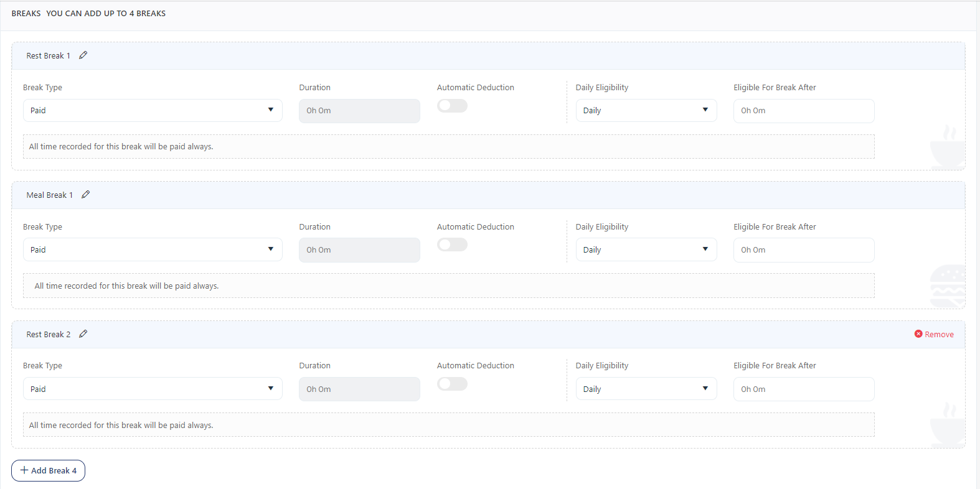The width and height of the screenshot is (980, 489).
Task: Open Daily Eligibility dropdown for Rest Break 2
Action: pos(646,389)
